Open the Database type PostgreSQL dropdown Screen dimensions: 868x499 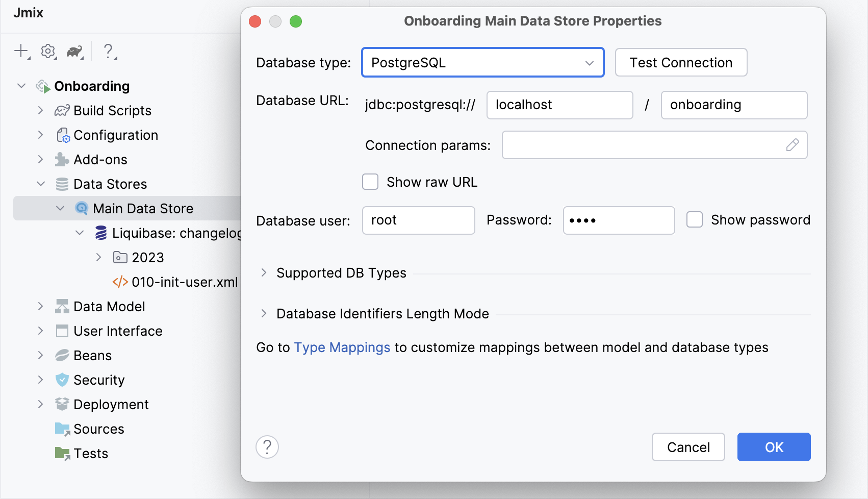589,62
